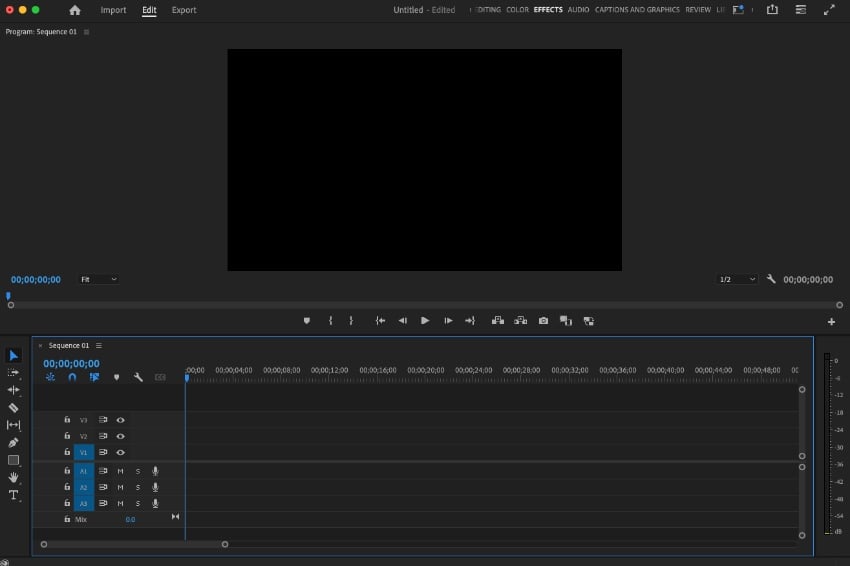Hide track V1 output eye
850x566 pixels.
(x=120, y=453)
